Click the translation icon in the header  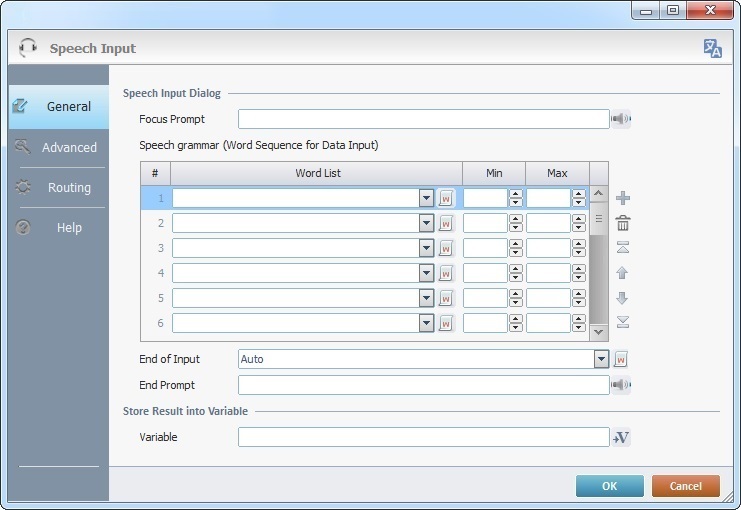coord(712,48)
